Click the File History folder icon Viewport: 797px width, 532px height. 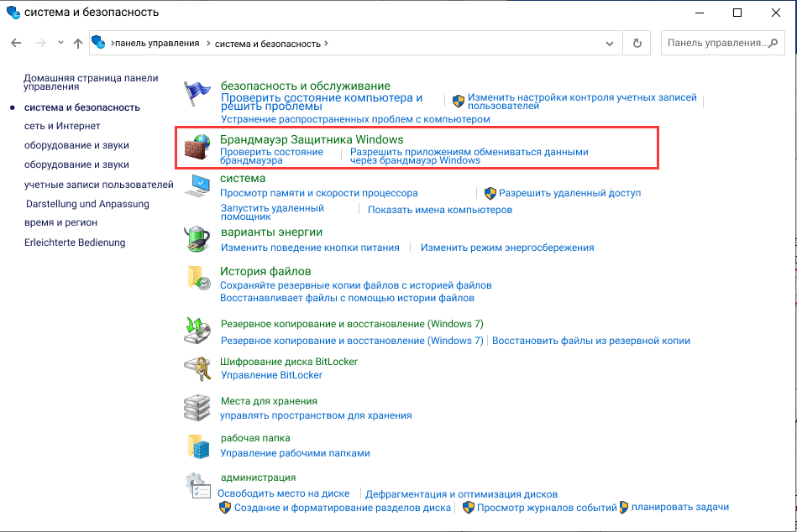[x=199, y=277]
